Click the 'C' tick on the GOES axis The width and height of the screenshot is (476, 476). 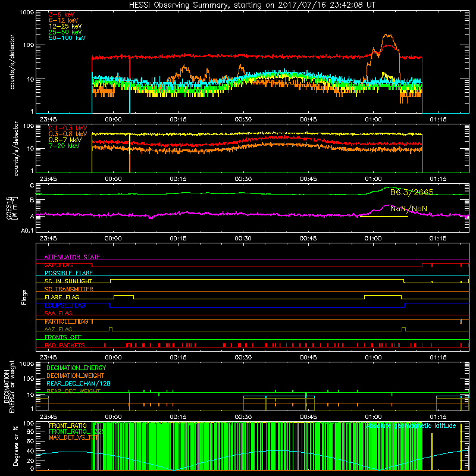(32, 186)
